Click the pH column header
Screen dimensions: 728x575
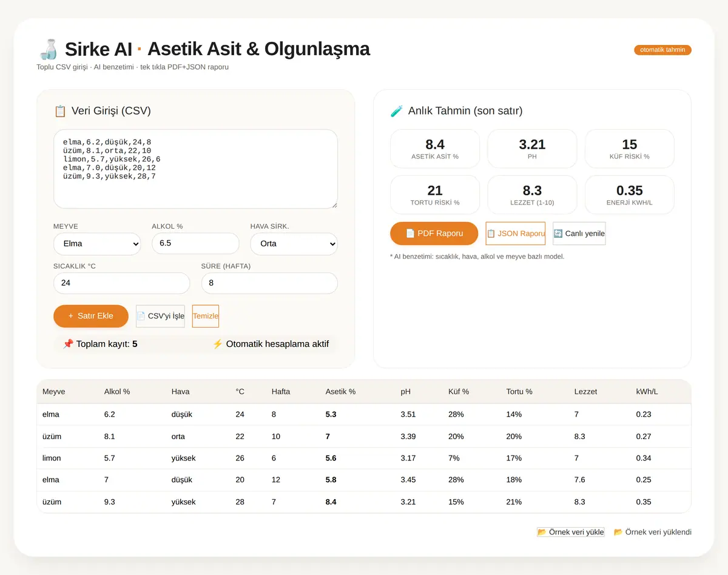(x=406, y=392)
